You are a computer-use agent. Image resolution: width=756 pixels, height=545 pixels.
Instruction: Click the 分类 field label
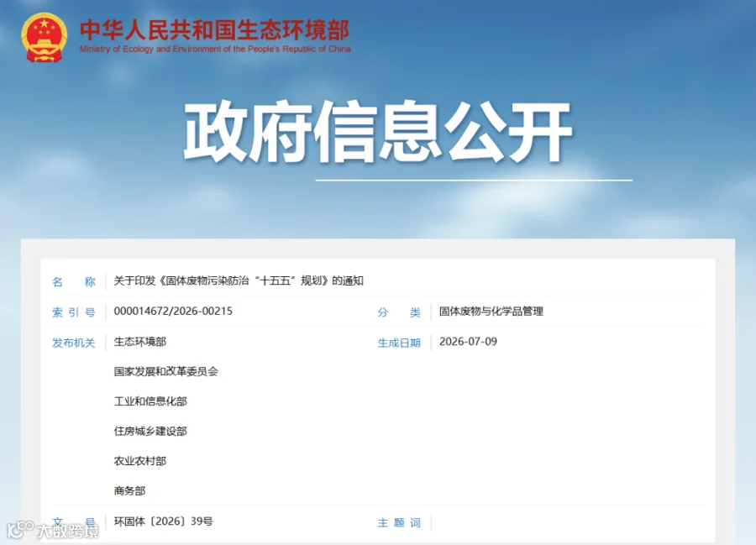click(399, 312)
